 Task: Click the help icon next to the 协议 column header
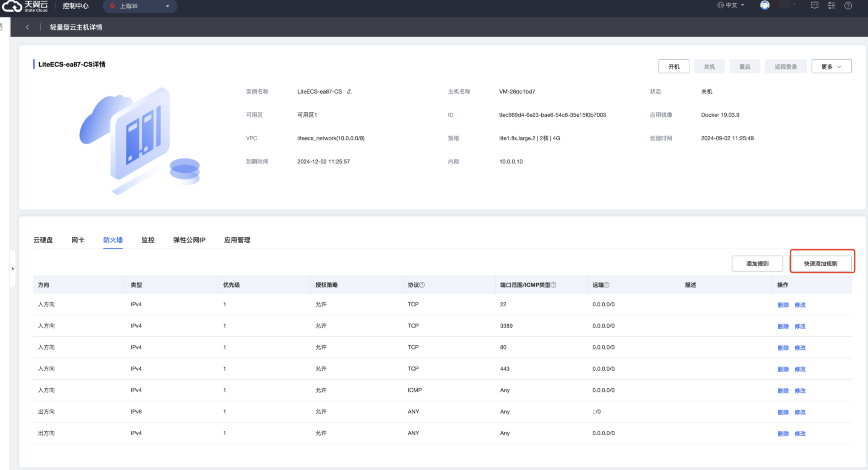(x=422, y=285)
